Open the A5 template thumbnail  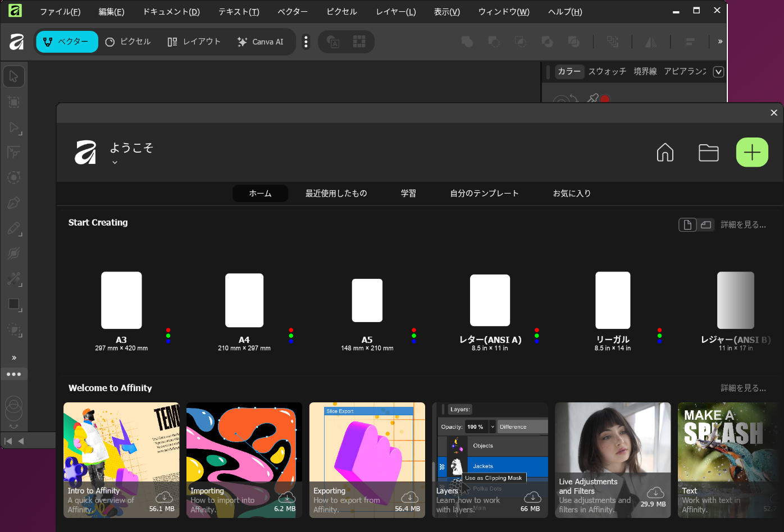coord(367,300)
